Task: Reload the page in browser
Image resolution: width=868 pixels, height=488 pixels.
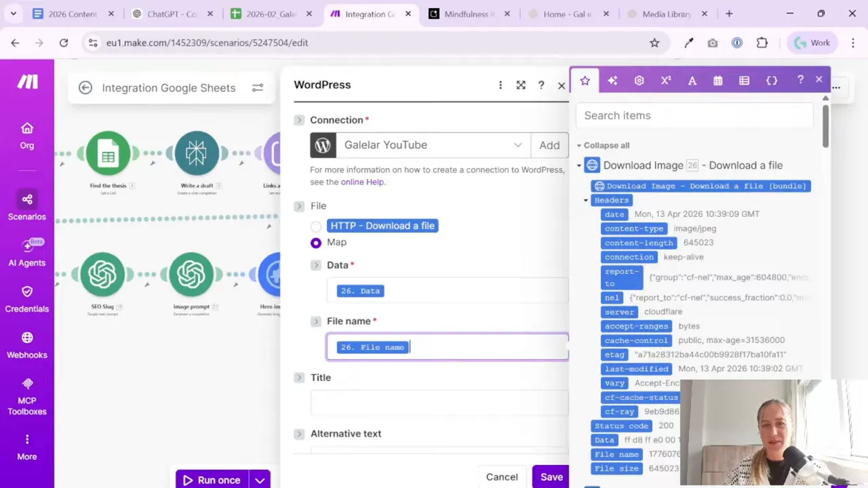Action: tap(64, 43)
